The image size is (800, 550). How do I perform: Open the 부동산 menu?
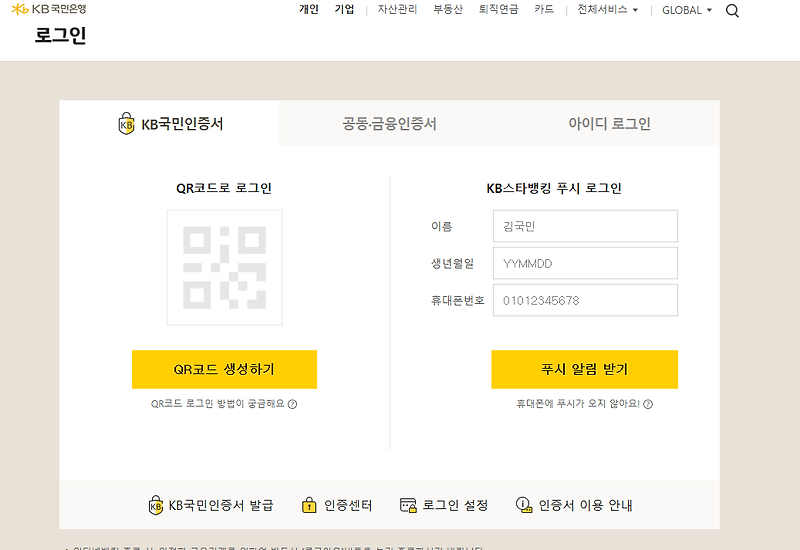447,9
